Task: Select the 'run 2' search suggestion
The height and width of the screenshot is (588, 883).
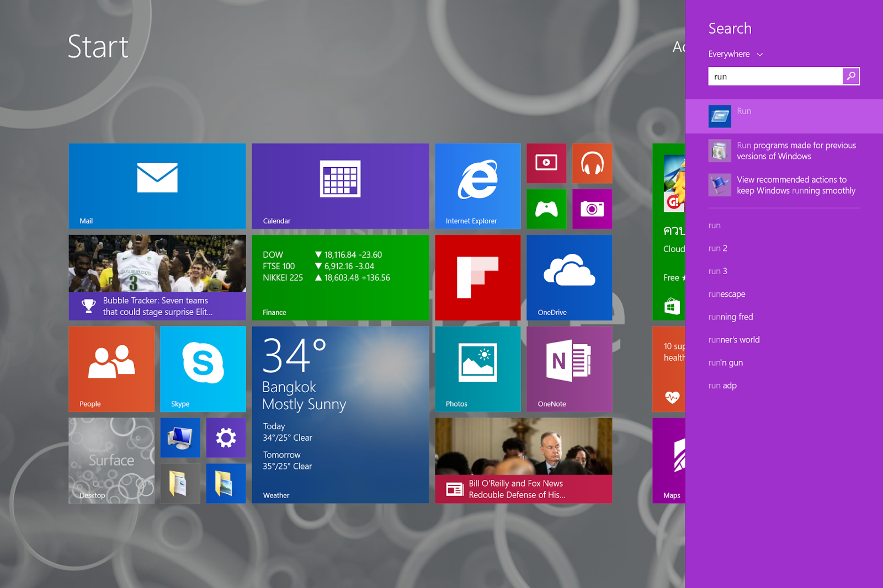Action: [x=718, y=248]
